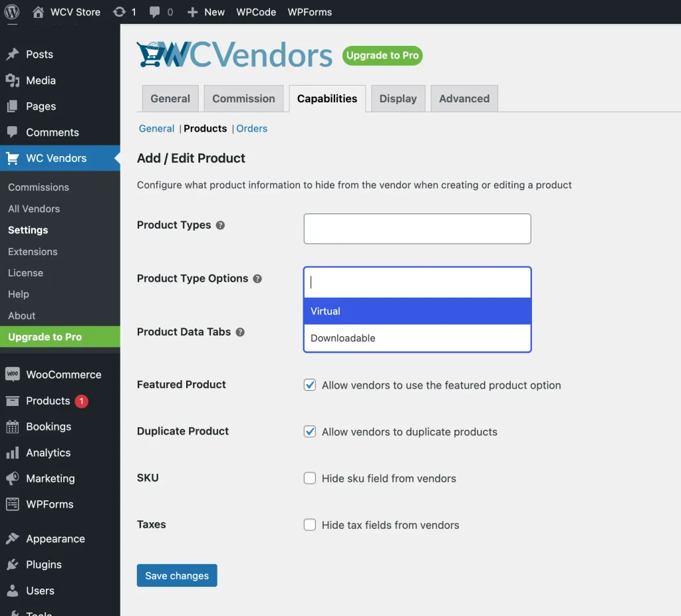
Task: Click the WooCommerce Woo icon
Action: (x=13, y=374)
